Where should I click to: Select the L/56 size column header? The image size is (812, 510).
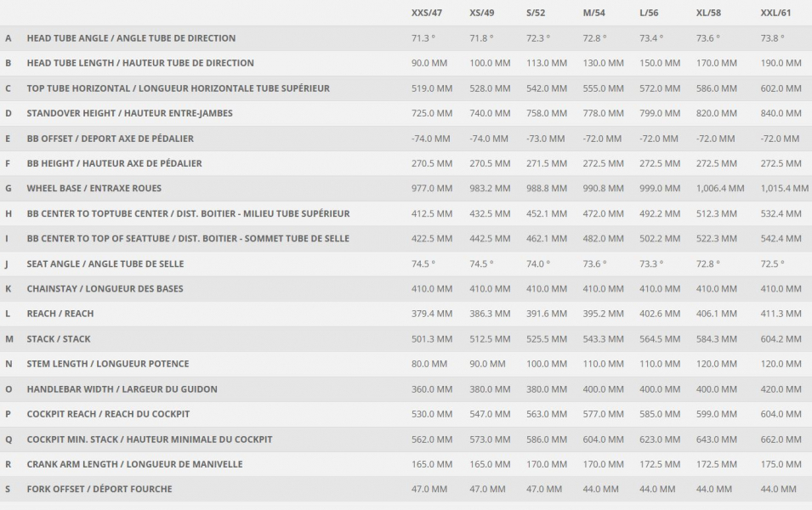coord(649,13)
